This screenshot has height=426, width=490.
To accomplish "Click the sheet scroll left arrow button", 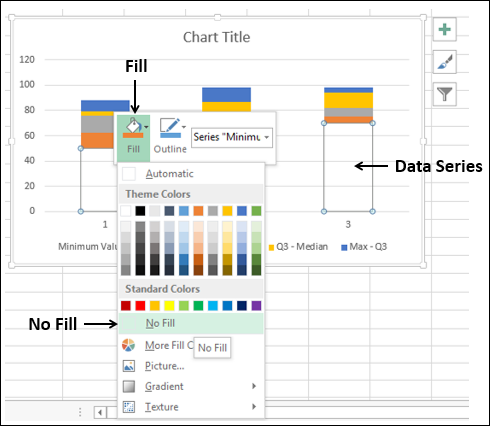I will tap(100, 412).
